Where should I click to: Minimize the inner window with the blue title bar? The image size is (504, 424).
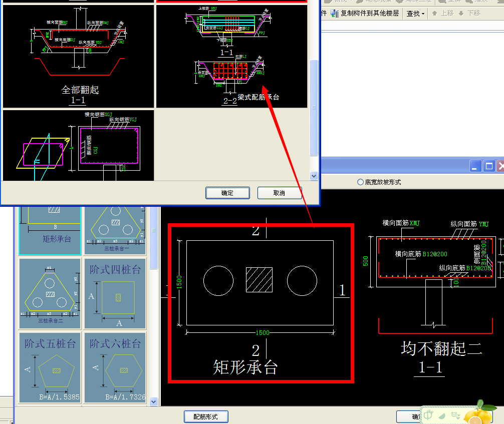(475, 166)
